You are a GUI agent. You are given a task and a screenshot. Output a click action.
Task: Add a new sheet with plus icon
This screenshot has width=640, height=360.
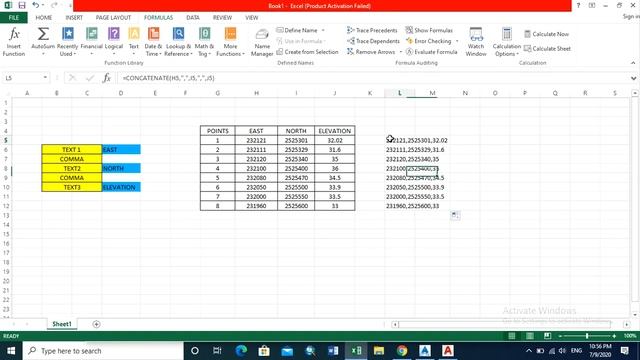pyautogui.click(x=96, y=324)
